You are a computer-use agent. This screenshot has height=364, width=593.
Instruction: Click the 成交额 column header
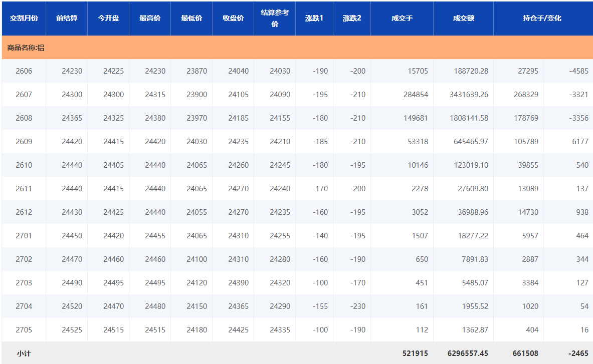[463, 18]
